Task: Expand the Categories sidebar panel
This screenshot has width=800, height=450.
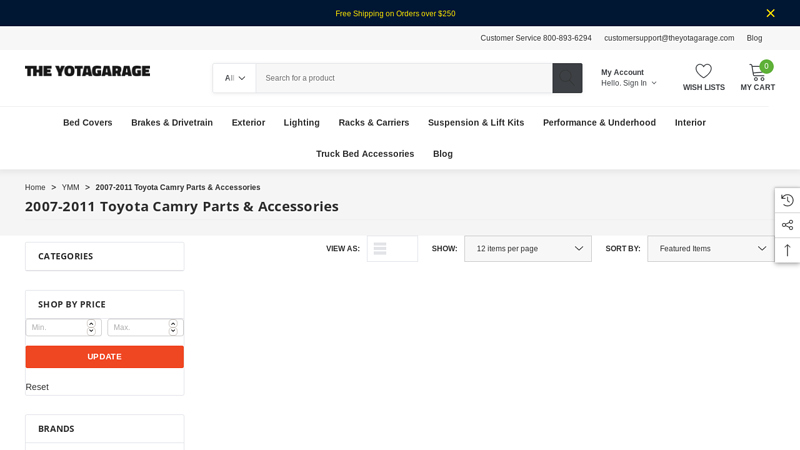Action: pyautogui.click(x=105, y=256)
